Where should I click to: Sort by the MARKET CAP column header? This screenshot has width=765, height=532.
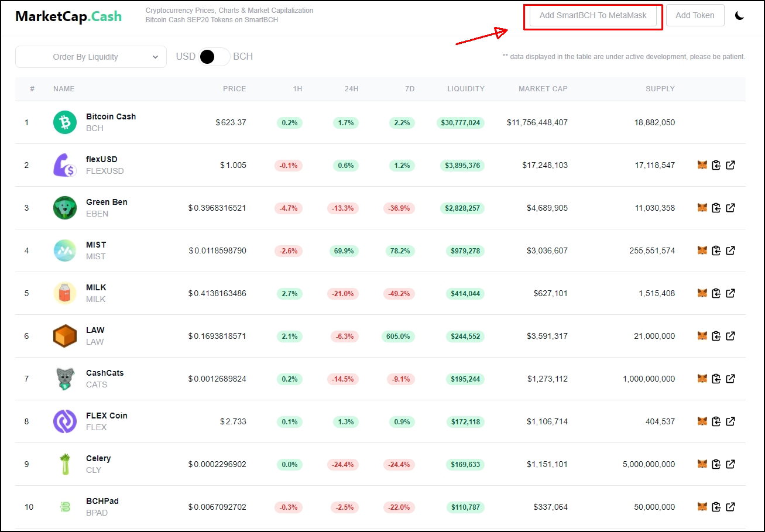point(543,89)
